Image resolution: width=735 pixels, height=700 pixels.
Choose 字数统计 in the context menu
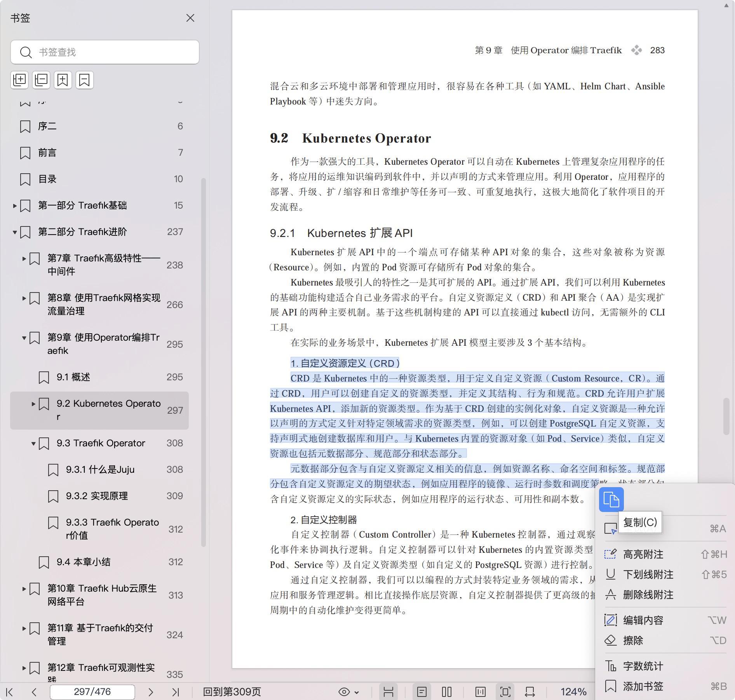[x=643, y=666]
